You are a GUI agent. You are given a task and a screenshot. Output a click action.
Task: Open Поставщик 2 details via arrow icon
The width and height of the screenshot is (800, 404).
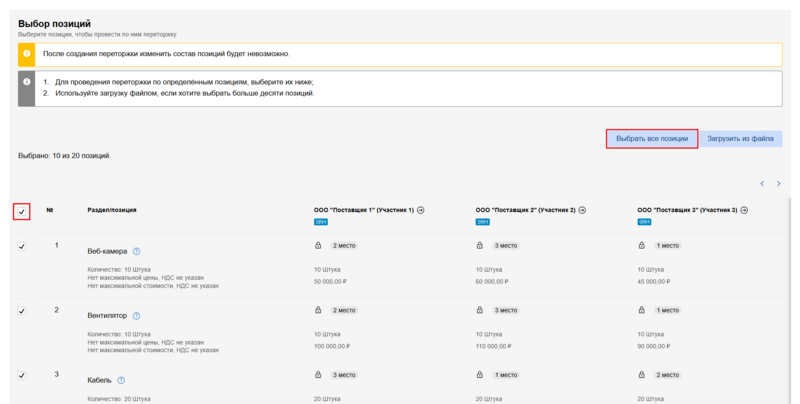pyautogui.click(x=580, y=210)
